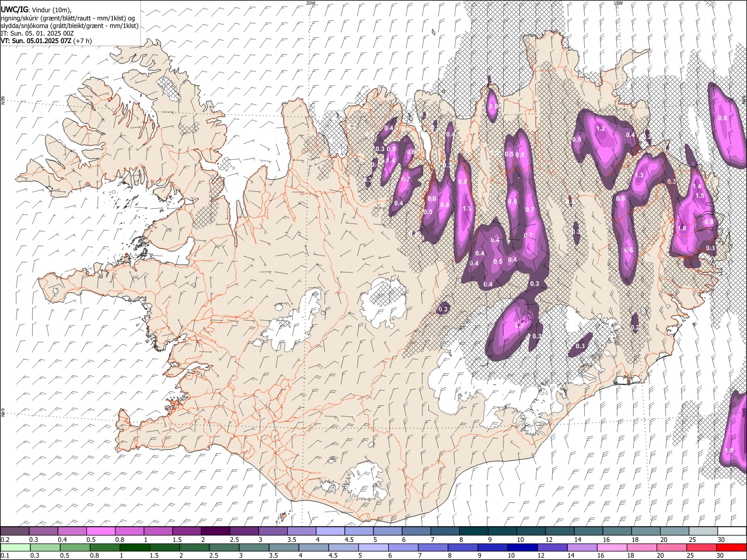This screenshot has height=560, width=747.
Task: Click the 'UWC/IG: Vindur (10m)' title line
Action: tap(36, 9)
